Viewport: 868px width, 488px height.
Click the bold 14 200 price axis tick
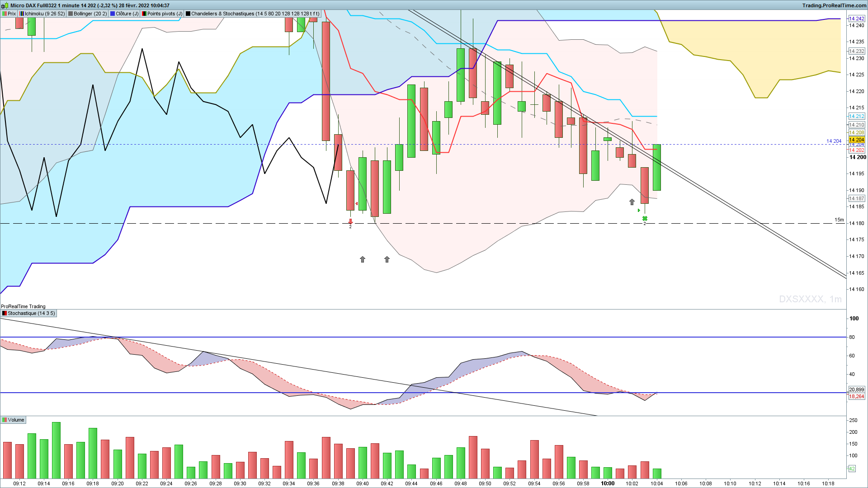click(x=858, y=157)
